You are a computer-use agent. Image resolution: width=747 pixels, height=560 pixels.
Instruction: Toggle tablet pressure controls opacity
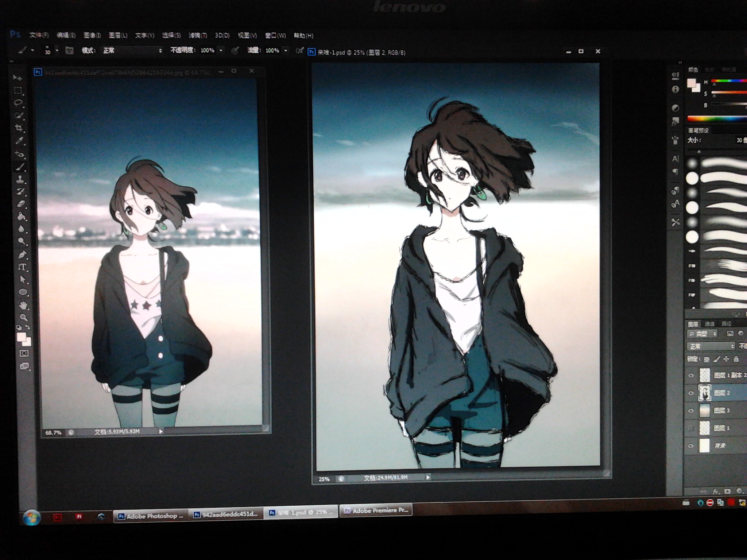click(x=235, y=51)
